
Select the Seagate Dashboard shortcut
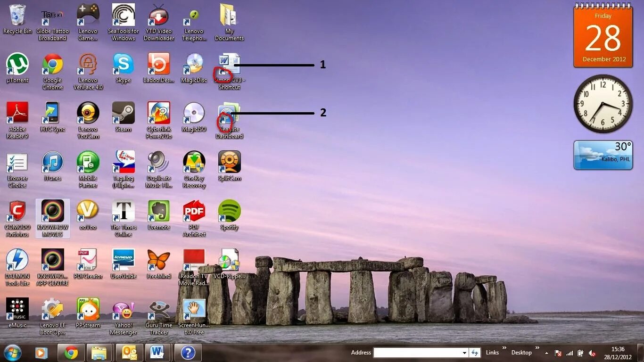(229, 113)
